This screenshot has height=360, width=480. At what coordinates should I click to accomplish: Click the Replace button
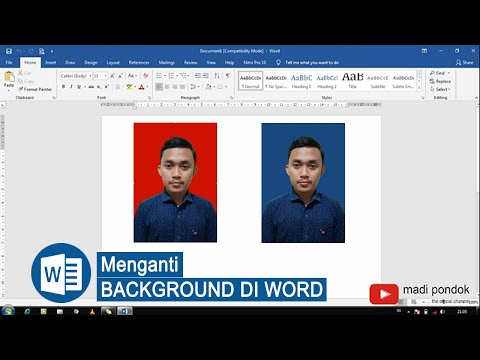(x=440, y=81)
